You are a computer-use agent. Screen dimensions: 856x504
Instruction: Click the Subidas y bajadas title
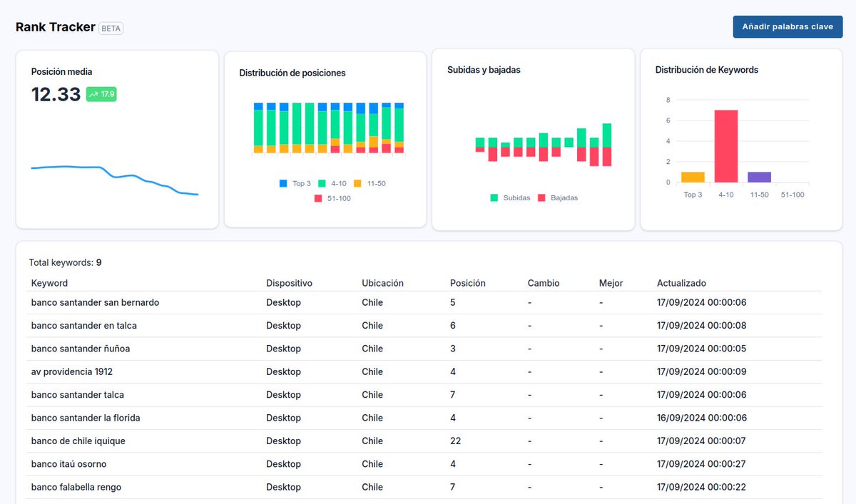(x=484, y=70)
